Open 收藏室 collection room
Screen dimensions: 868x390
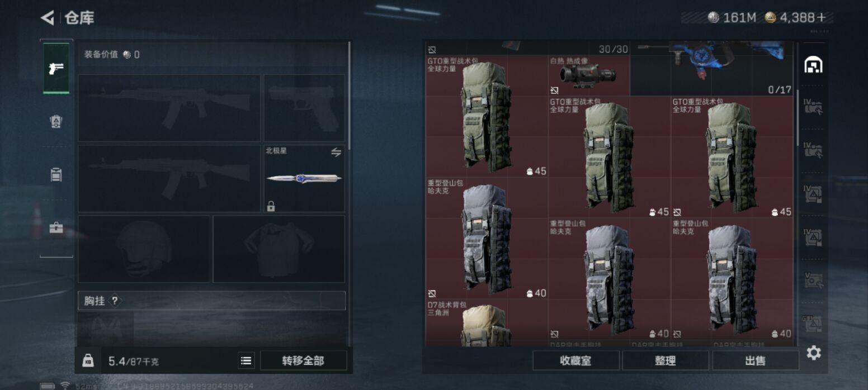pos(575,361)
